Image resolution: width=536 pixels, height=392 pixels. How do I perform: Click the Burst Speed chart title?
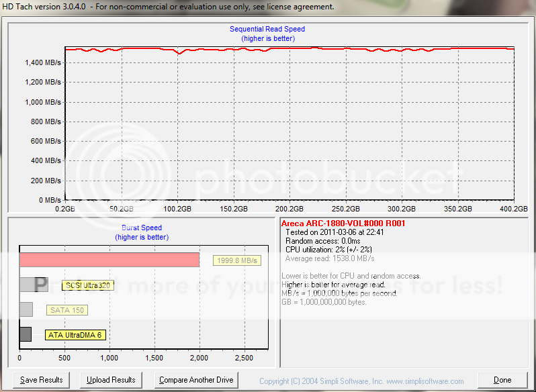coord(142,228)
